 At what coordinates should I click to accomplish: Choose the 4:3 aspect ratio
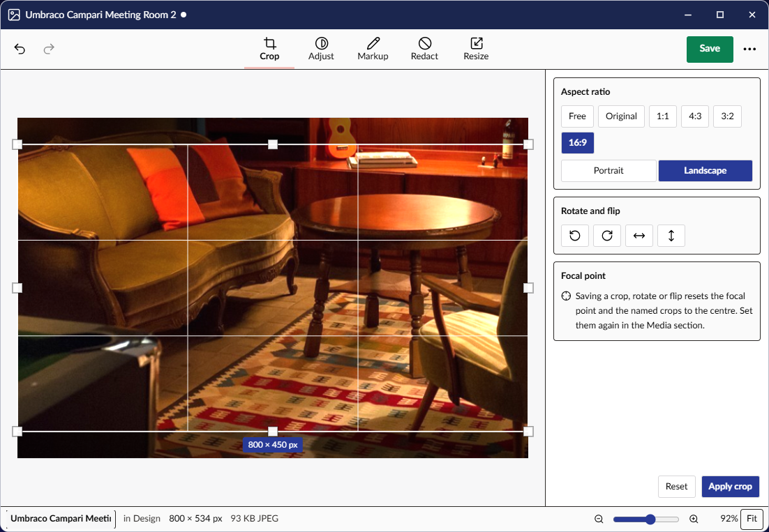click(695, 116)
